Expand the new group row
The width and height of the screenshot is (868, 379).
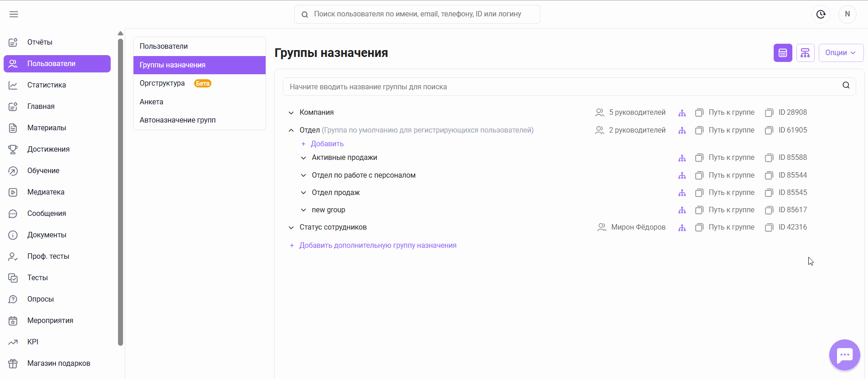point(303,210)
